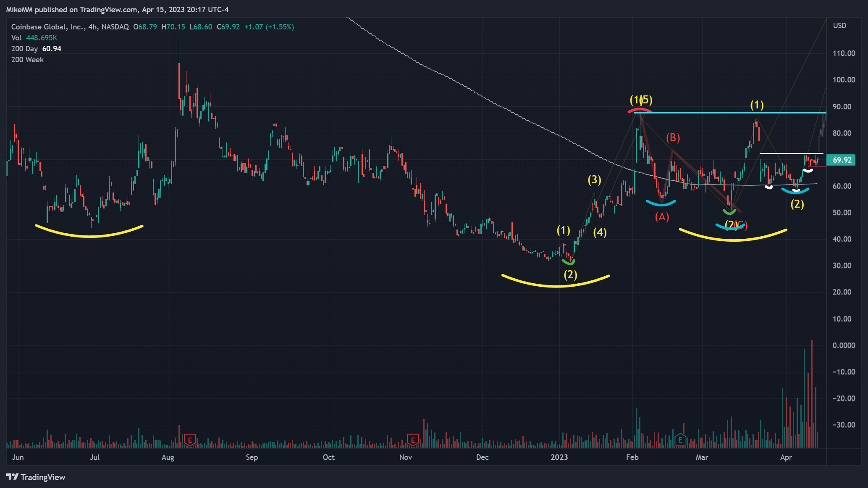Click the Sep time axis label
The height and width of the screenshot is (488, 868).
[252, 457]
